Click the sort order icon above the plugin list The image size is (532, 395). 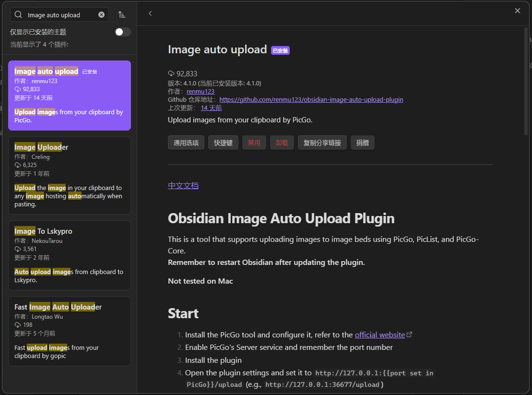click(122, 14)
